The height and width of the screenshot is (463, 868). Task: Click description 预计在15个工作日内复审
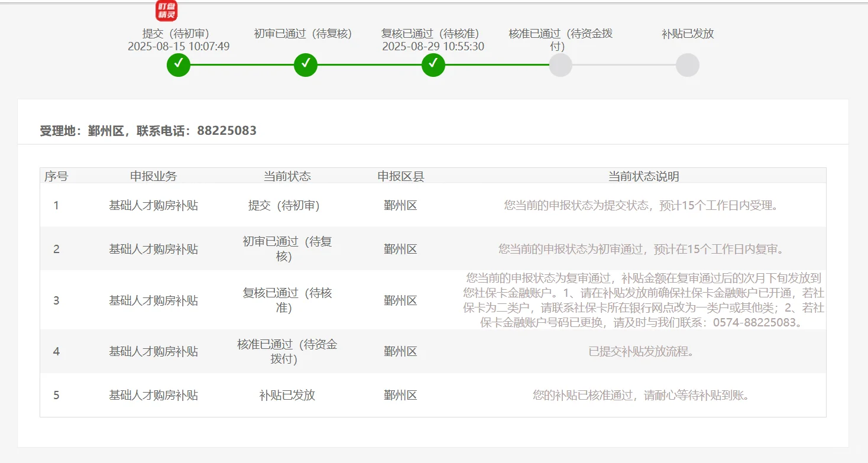pyautogui.click(x=644, y=249)
